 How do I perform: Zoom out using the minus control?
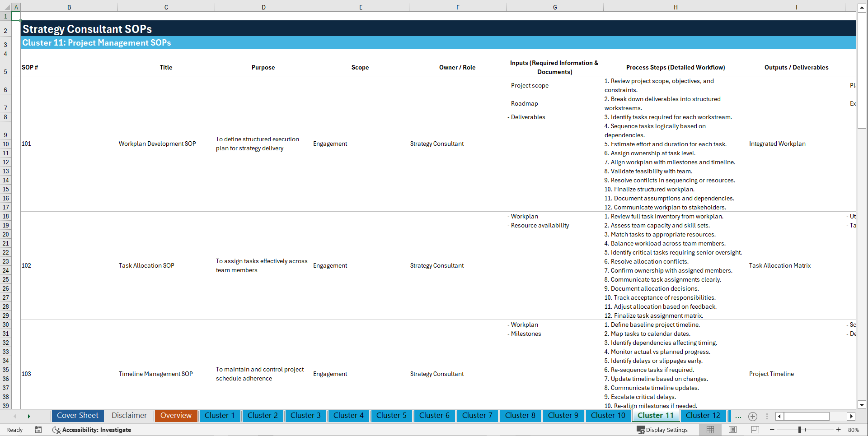point(772,430)
